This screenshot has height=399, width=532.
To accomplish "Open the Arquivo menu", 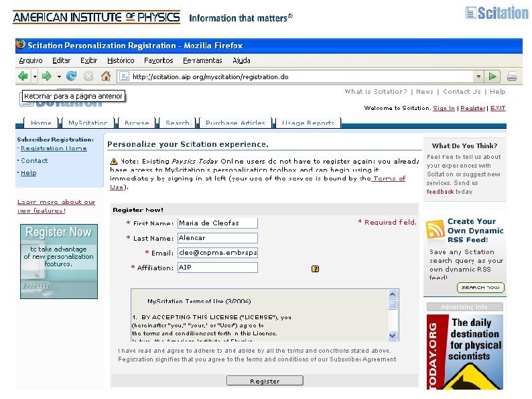I will (31, 60).
